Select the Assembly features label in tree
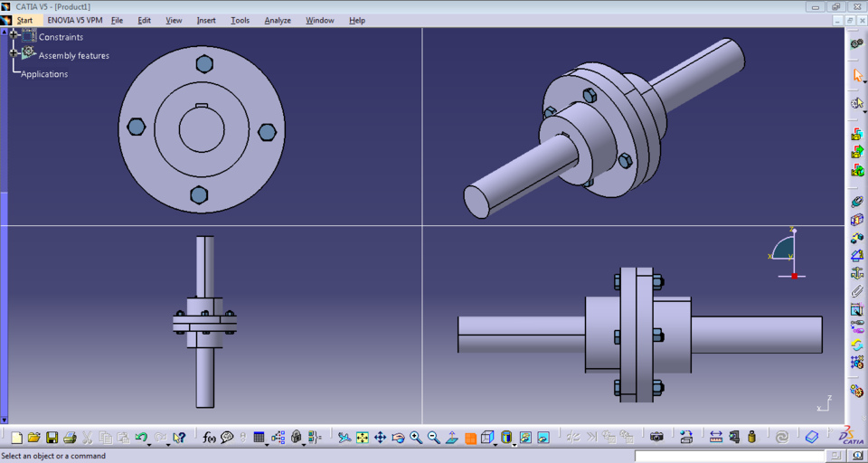Viewport: 868px width, 463px height. [73, 55]
